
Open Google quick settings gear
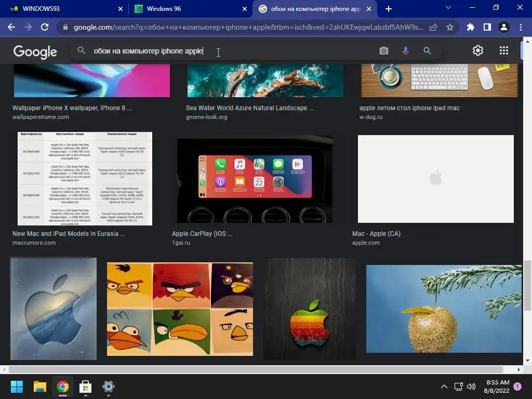point(478,50)
